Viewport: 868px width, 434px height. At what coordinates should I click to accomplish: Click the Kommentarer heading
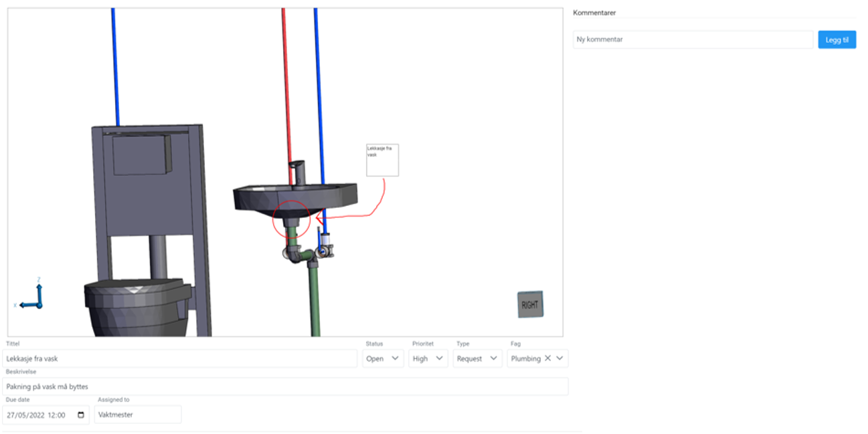coord(594,13)
